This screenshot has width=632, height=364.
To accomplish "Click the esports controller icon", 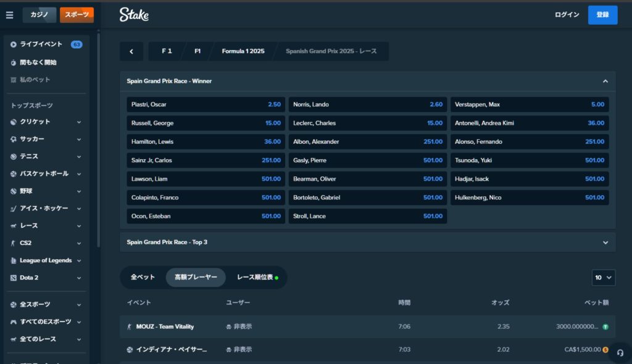I will (14, 322).
